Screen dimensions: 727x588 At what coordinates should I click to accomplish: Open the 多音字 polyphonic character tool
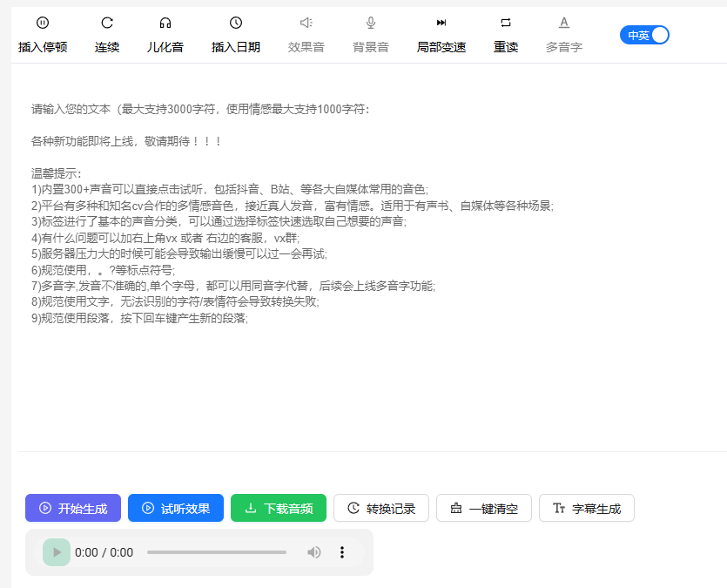click(563, 35)
